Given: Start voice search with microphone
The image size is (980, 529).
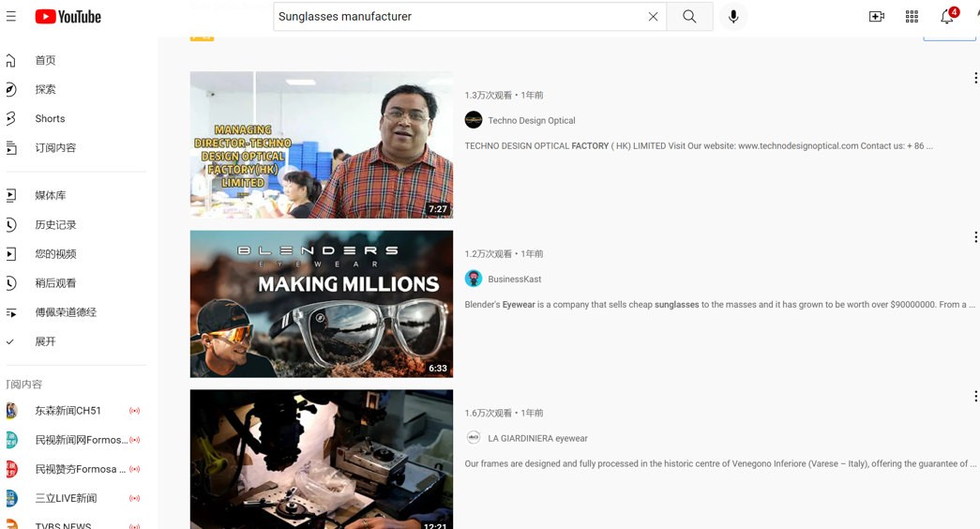Looking at the screenshot, I should (733, 17).
